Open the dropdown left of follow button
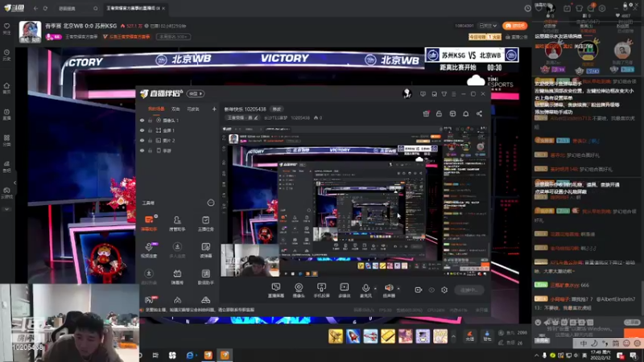This screenshot has width=644, height=362. (x=489, y=26)
